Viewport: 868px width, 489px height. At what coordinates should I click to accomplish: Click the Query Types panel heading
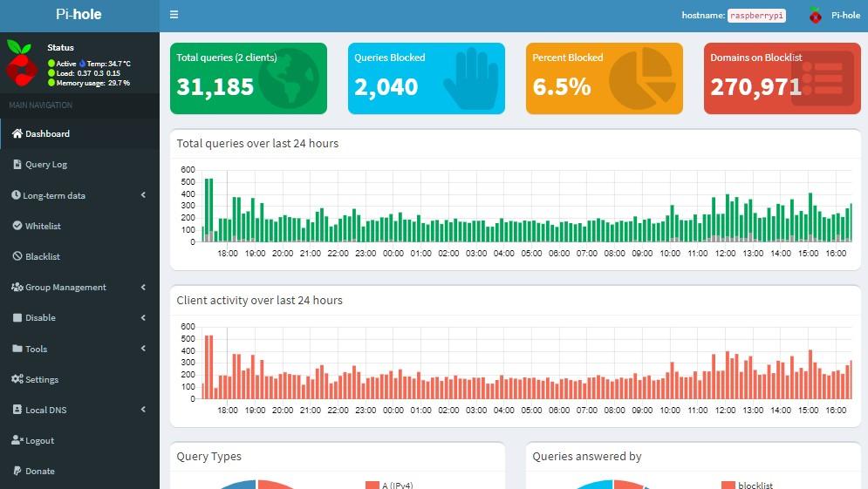point(208,457)
